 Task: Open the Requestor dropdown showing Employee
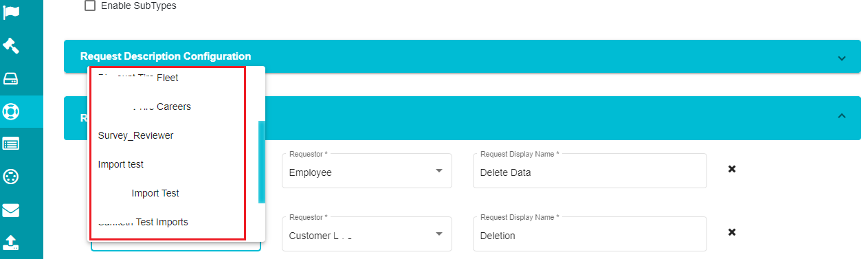[x=367, y=171]
